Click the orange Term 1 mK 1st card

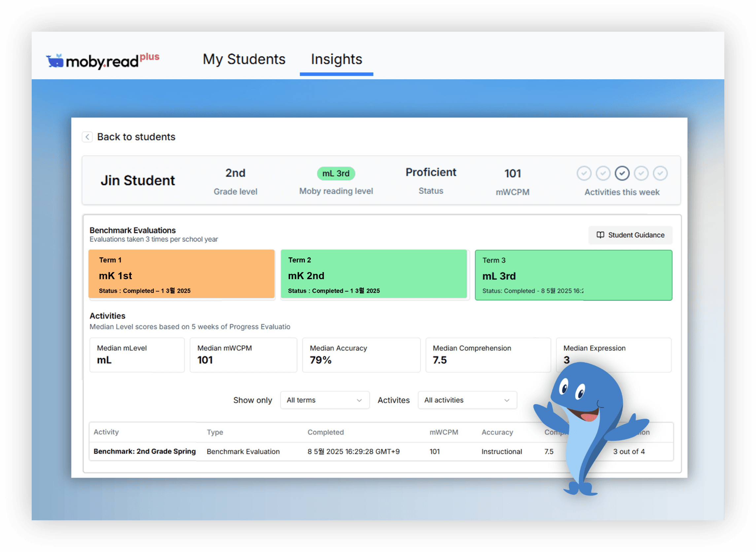click(181, 275)
